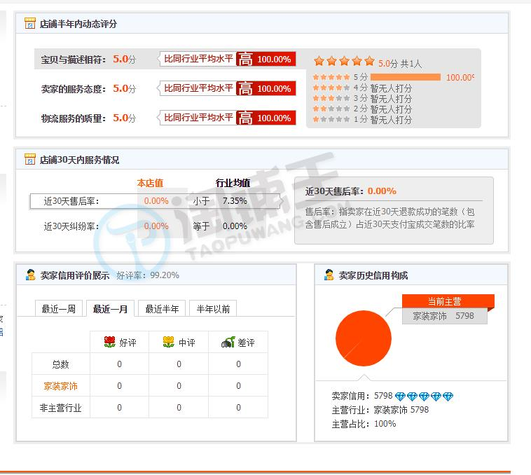
Task: Click the orange 家装家饰 category link
Action: pyautogui.click(x=61, y=386)
